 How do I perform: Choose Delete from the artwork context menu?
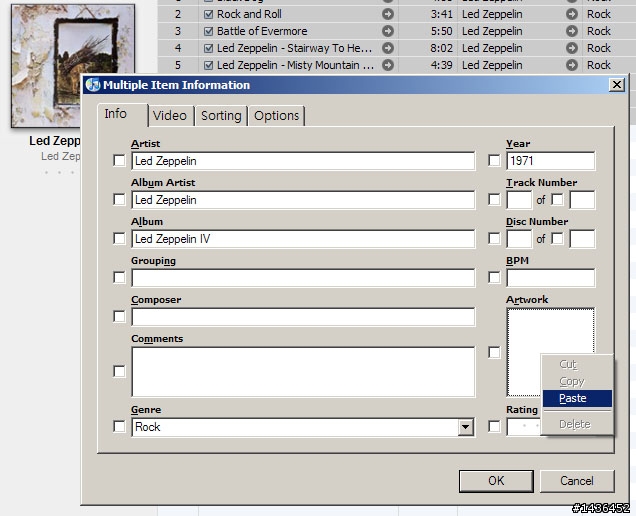point(577,424)
